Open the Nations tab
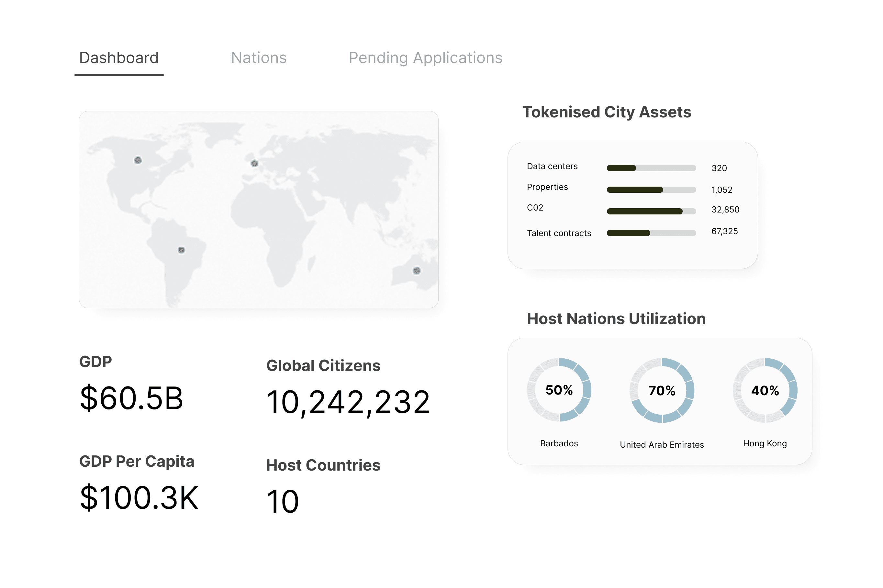This screenshot has width=883, height=588. (x=259, y=58)
